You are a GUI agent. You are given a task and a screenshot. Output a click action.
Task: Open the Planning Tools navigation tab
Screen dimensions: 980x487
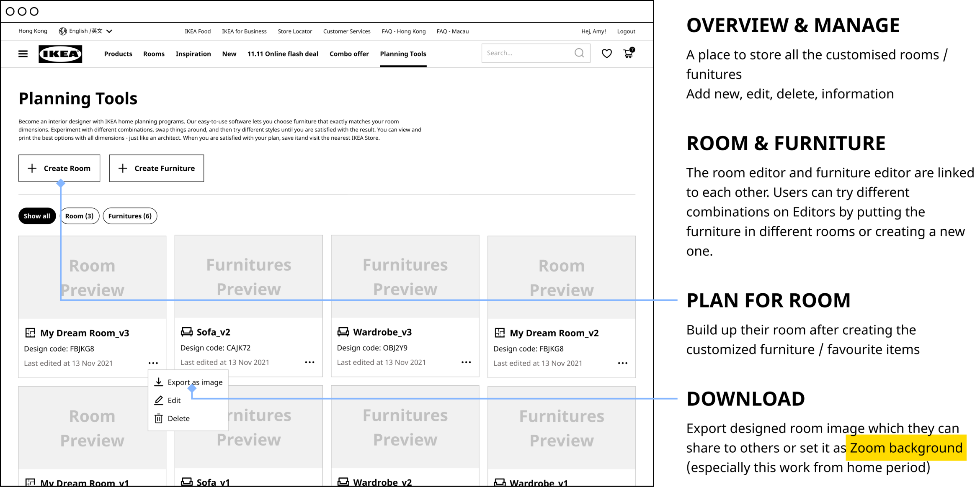[403, 54]
